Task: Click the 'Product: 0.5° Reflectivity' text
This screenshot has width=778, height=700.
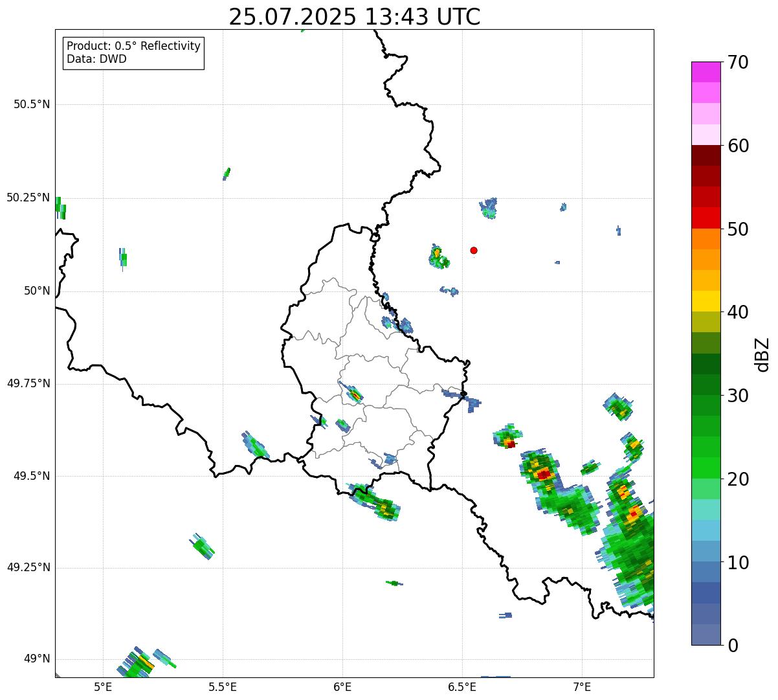Action: coord(133,47)
